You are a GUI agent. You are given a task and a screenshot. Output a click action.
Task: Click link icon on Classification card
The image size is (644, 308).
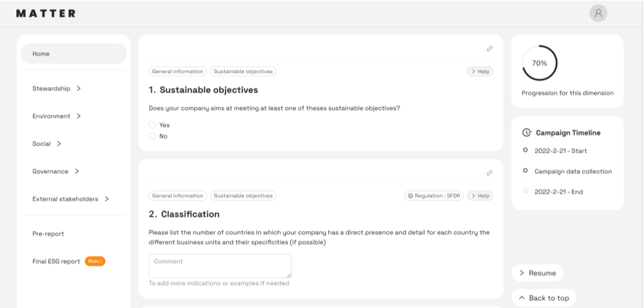tap(489, 173)
